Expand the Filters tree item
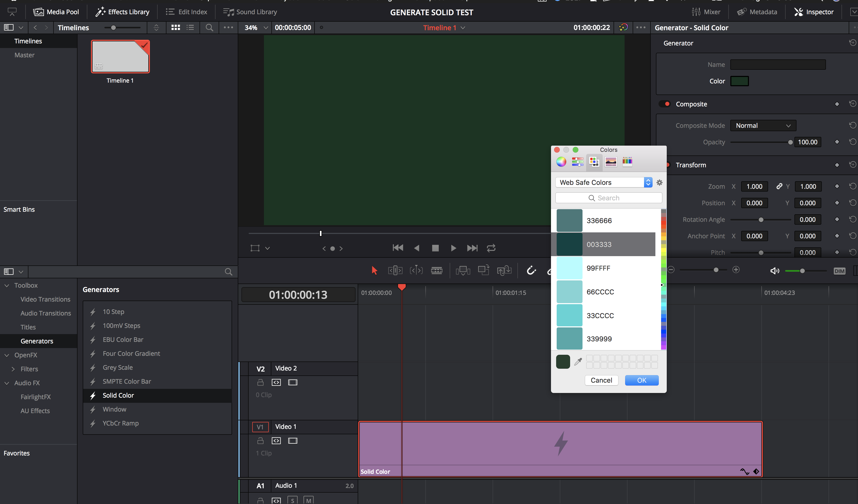This screenshot has height=504, width=858. [13, 369]
